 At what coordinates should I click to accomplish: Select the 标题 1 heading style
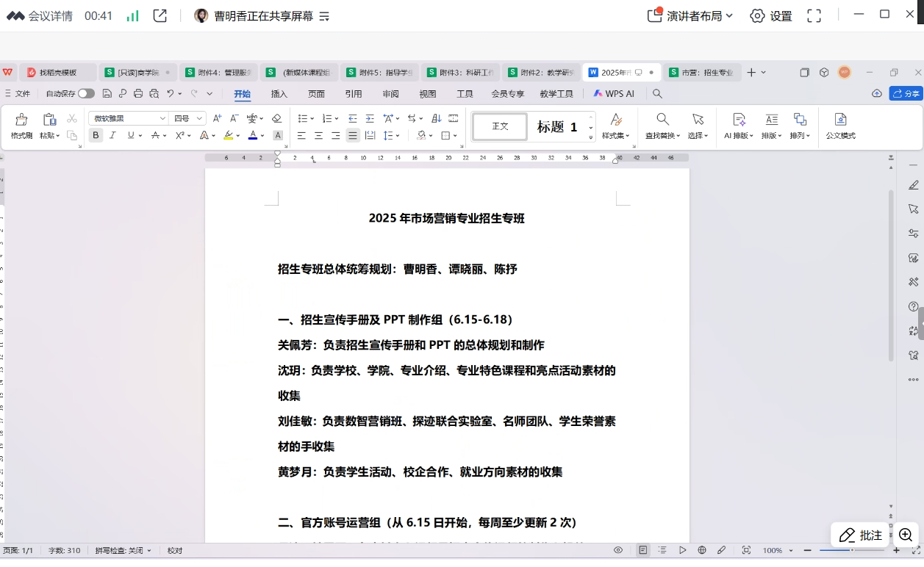556,127
